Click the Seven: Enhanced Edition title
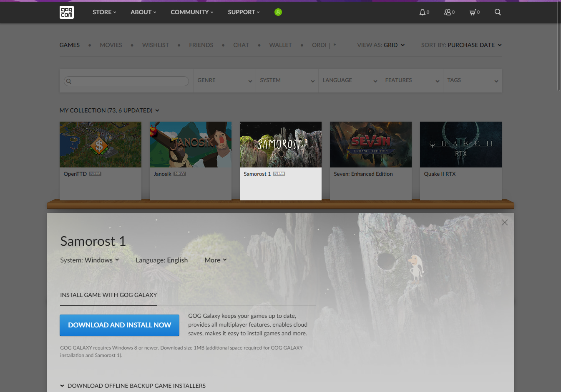This screenshot has width=561, height=392. point(363,174)
